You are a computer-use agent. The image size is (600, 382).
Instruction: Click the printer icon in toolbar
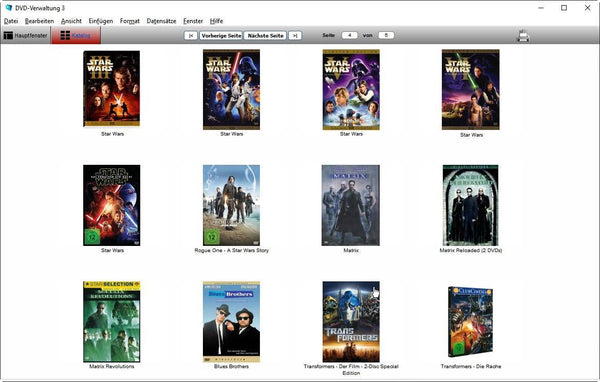(523, 36)
